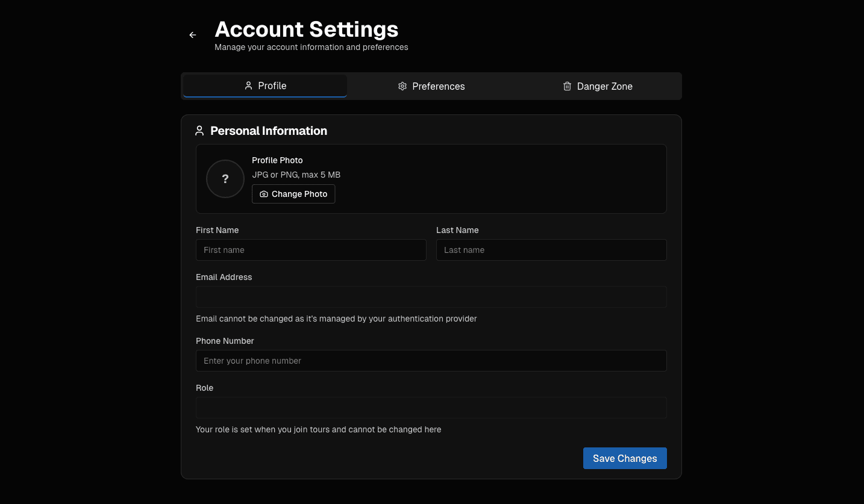Click the camera icon inside Change Photo button
Viewport: 864px width, 504px height.
pyautogui.click(x=264, y=194)
